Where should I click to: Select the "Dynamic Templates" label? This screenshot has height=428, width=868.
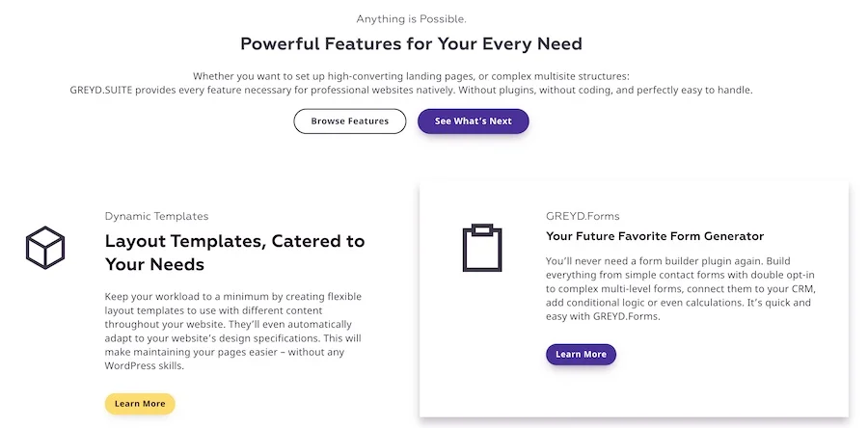[x=156, y=216]
